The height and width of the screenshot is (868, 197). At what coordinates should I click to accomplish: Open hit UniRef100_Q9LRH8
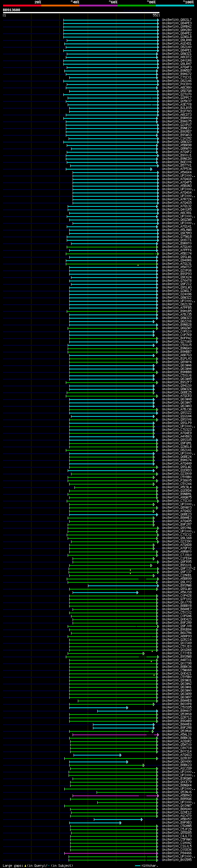(177, 40)
